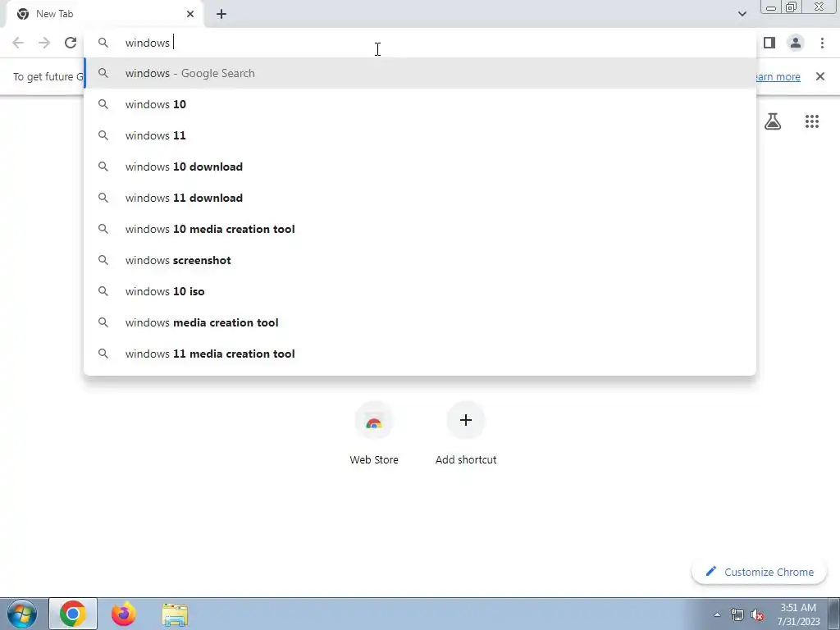The width and height of the screenshot is (840, 630).
Task: Click the muted volume tray icon
Action: tap(757, 614)
